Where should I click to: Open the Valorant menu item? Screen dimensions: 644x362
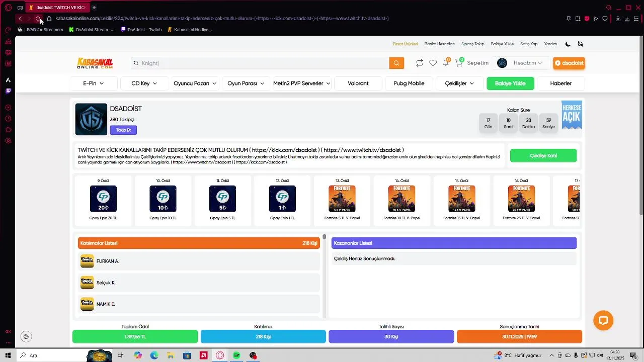(x=358, y=83)
